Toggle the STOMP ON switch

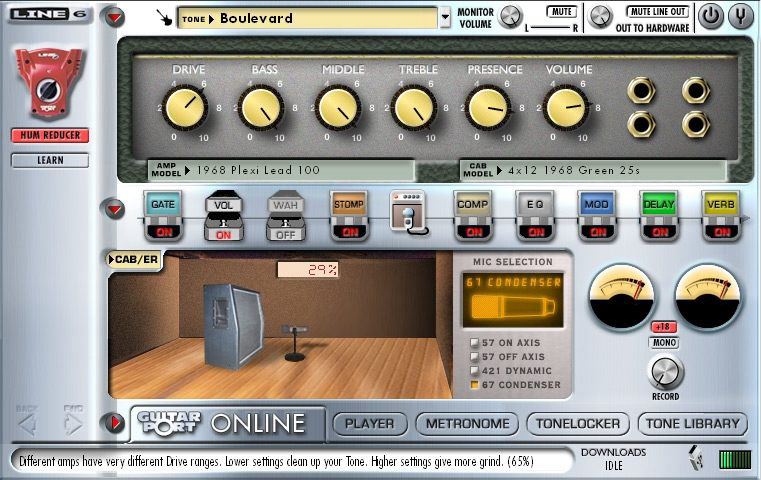(350, 232)
